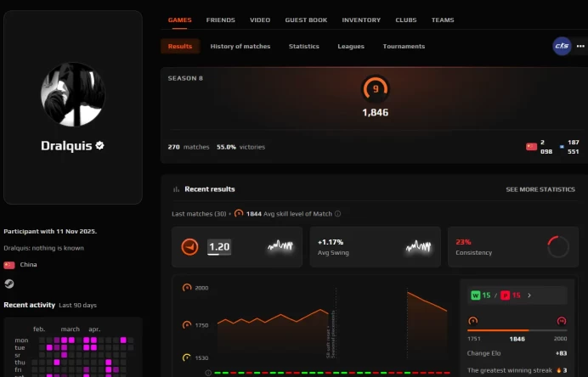
Task: Click the info icon after Avg skill level
Action: 337,214
